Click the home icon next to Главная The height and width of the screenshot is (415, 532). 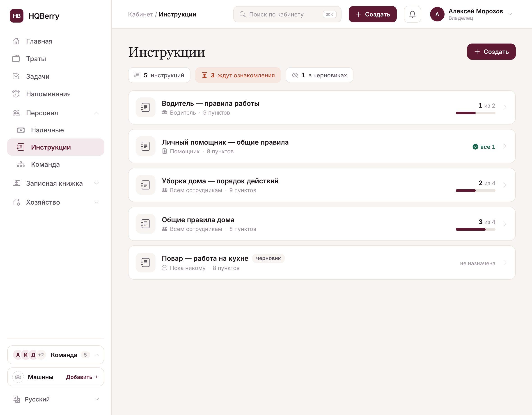16,41
